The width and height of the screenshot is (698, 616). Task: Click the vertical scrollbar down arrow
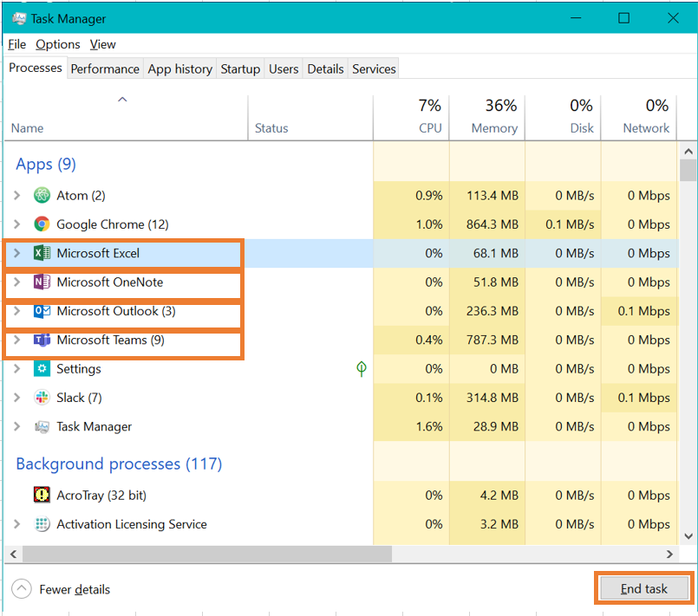tap(688, 536)
